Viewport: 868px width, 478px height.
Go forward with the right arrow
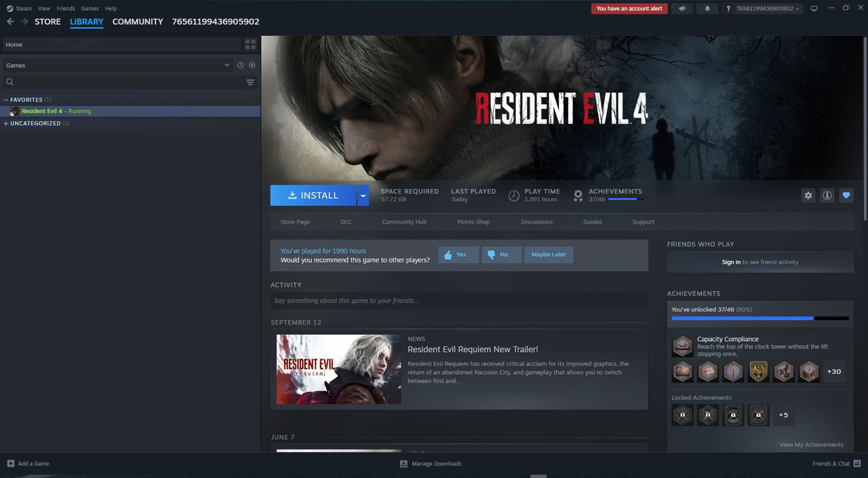24,22
